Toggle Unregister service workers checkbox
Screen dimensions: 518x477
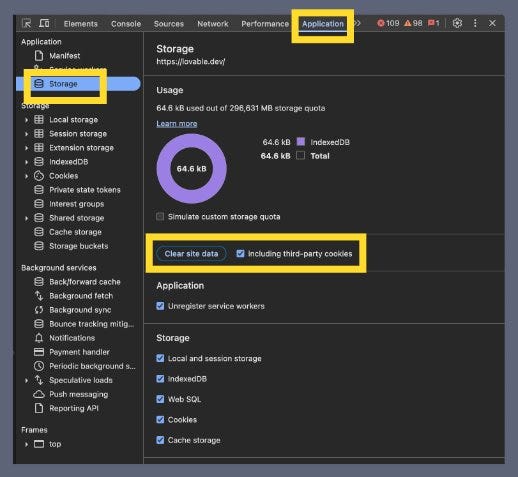(160, 306)
